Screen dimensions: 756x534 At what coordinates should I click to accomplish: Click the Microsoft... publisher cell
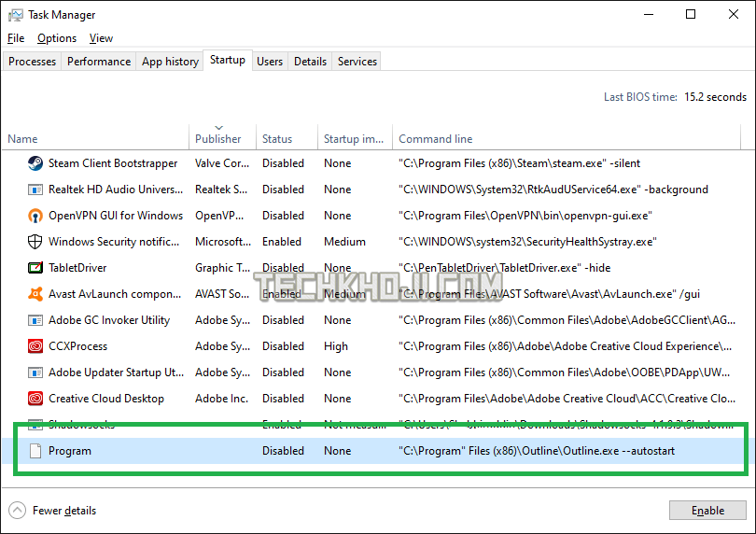[223, 242]
